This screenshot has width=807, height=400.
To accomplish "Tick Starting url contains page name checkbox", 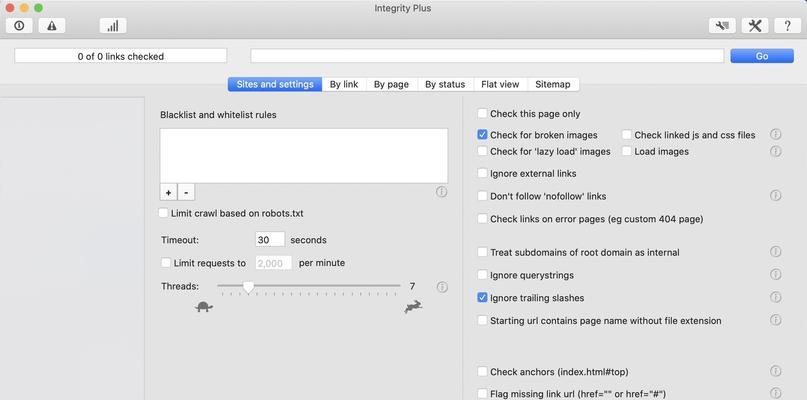I will (x=482, y=320).
